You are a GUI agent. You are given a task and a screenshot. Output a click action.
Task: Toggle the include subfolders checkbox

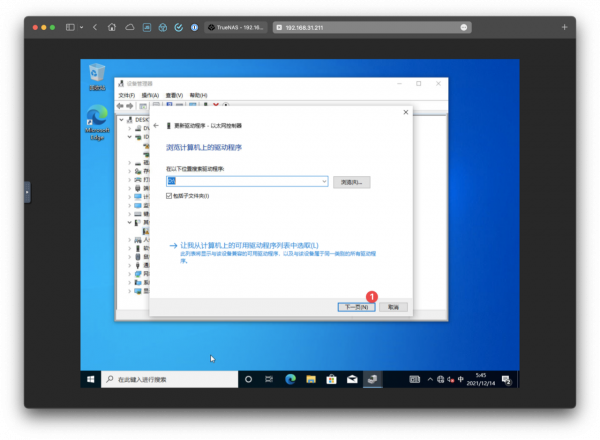coord(169,196)
